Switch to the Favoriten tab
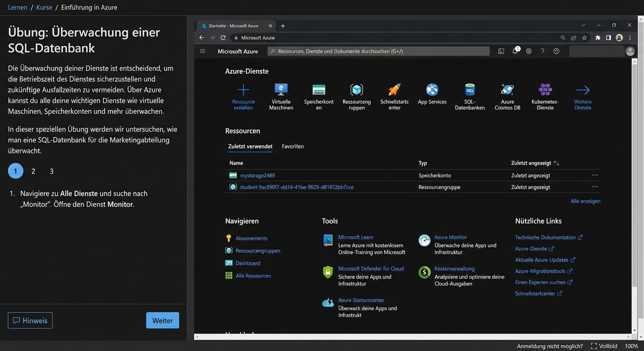The height and width of the screenshot is (351, 644). pyautogui.click(x=292, y=146)
